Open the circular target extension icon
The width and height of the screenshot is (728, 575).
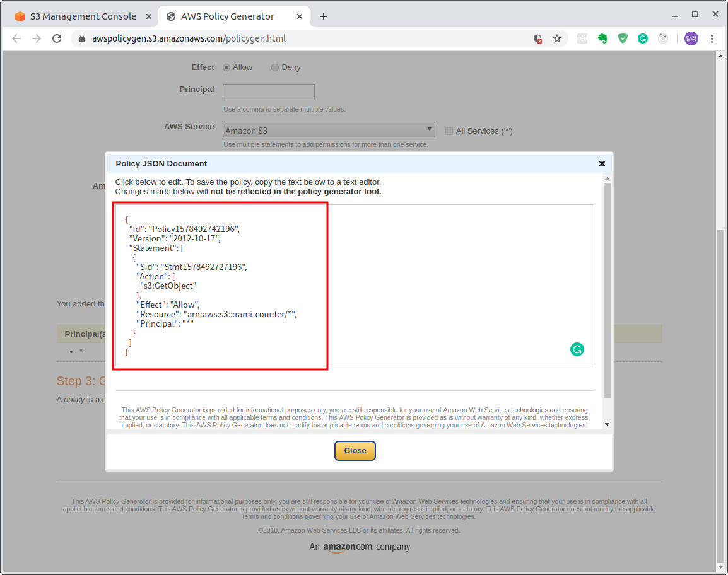click(663, 38)
